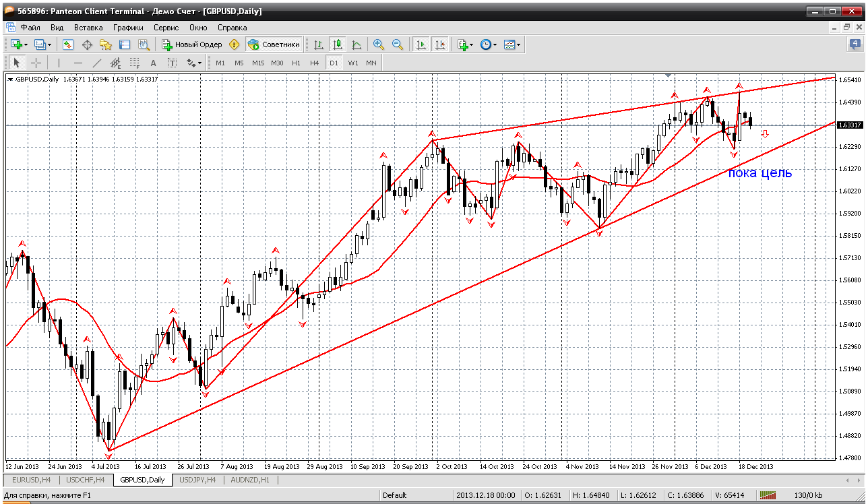Viewport: 868px width, 504px height.
Task: Click the 'Default' profile in status bar
Action: click(x=395, y=495)
